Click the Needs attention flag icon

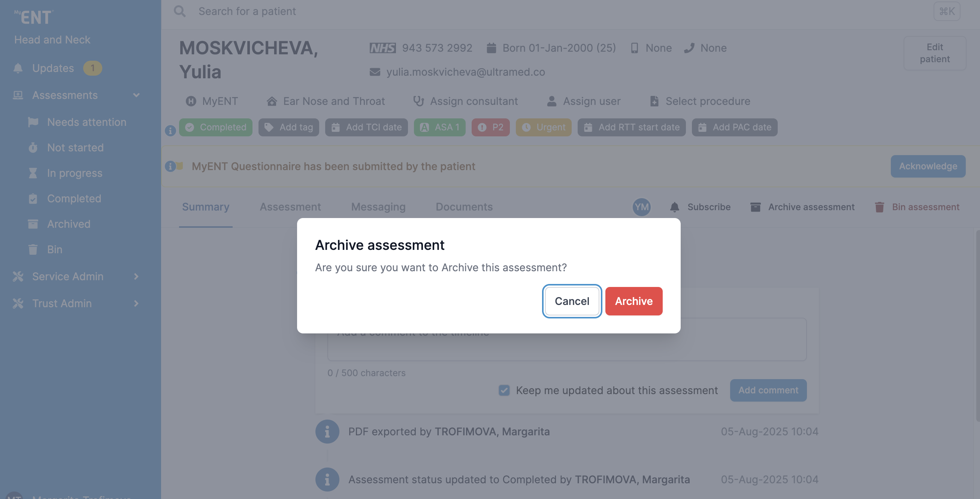click(x=33, y=122)
